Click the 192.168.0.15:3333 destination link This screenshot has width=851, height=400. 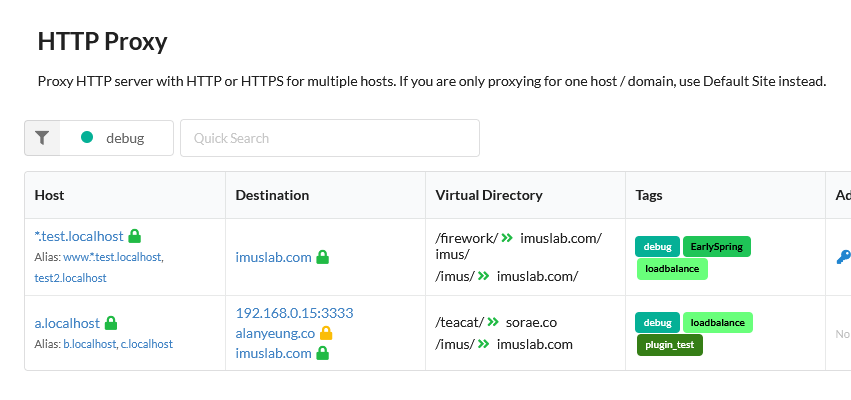[294, 313]
